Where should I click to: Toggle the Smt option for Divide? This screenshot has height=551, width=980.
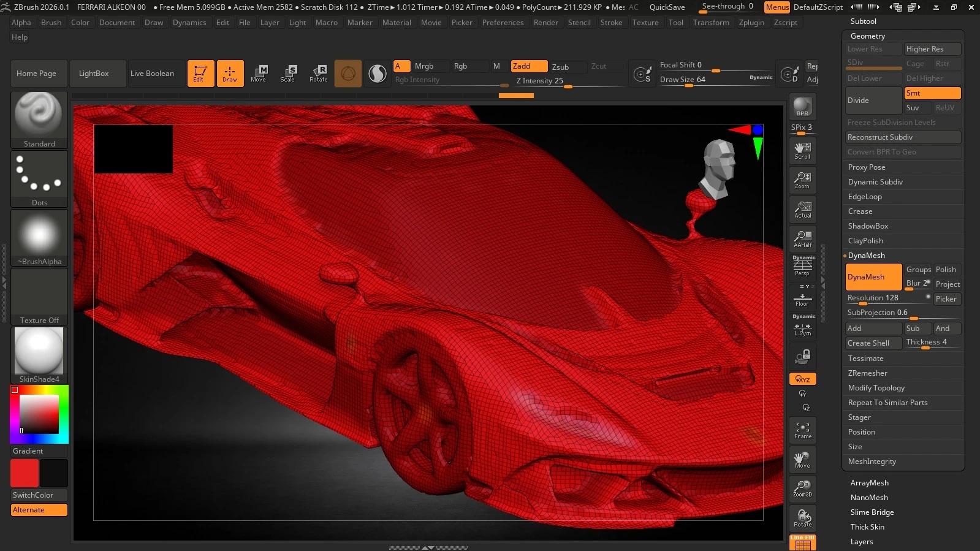[x=932, y=93]
